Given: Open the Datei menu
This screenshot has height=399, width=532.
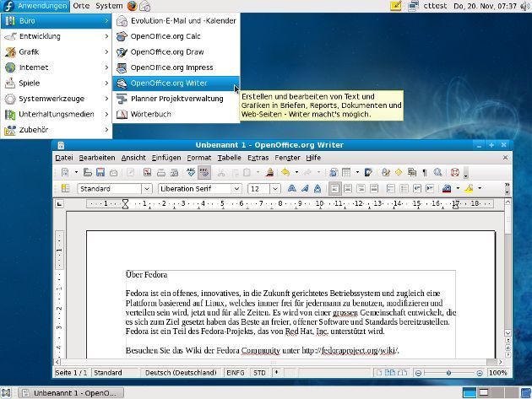Looking at the screenshot, I should (64, 158).
